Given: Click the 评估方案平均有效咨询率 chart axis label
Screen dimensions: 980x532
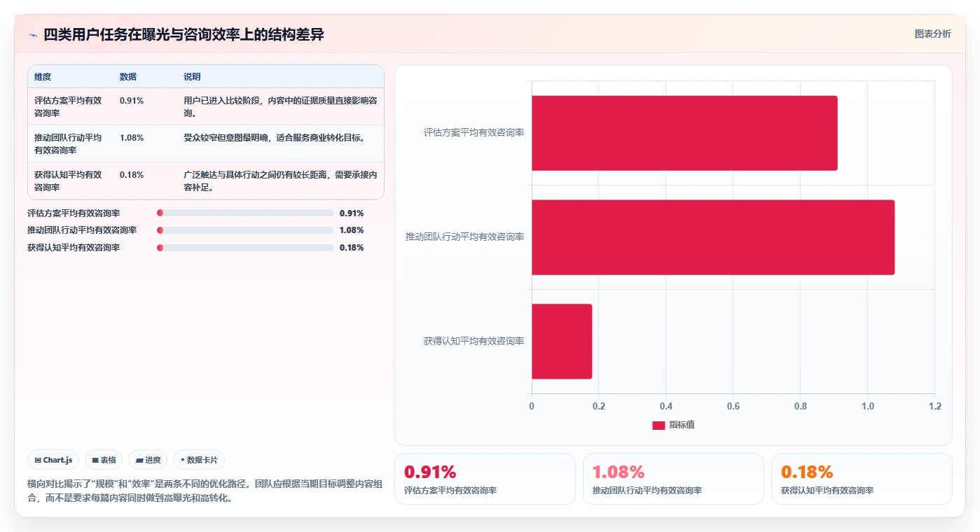Looking at the screenshot, I should pos(474,132).
